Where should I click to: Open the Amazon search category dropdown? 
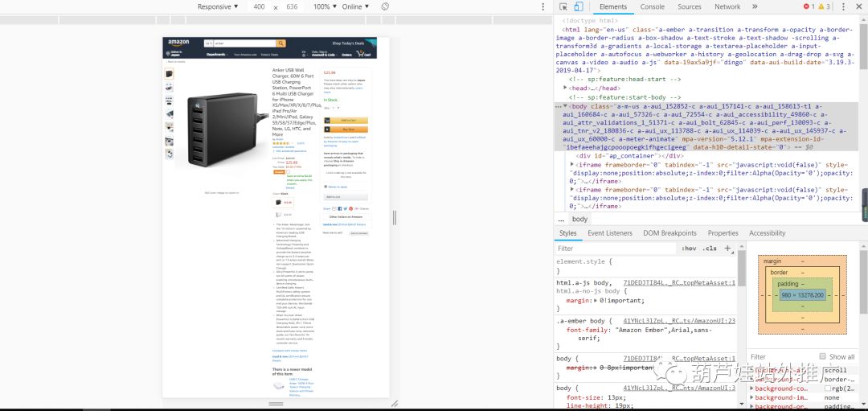[x=208, y=43]
